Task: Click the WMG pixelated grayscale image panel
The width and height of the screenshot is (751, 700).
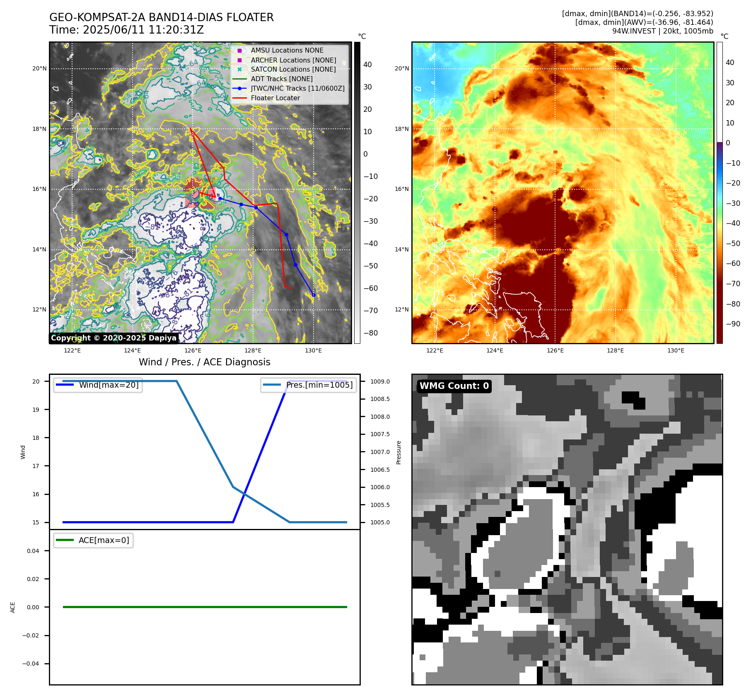Action: pyautogui.click(x=567, y=529)
